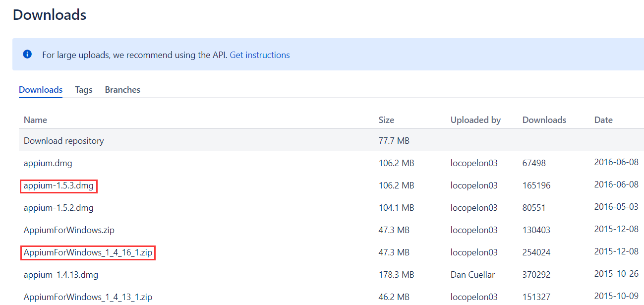
Task: Download appium-1.5.3.dmg
Action: (x=59, y=186)
